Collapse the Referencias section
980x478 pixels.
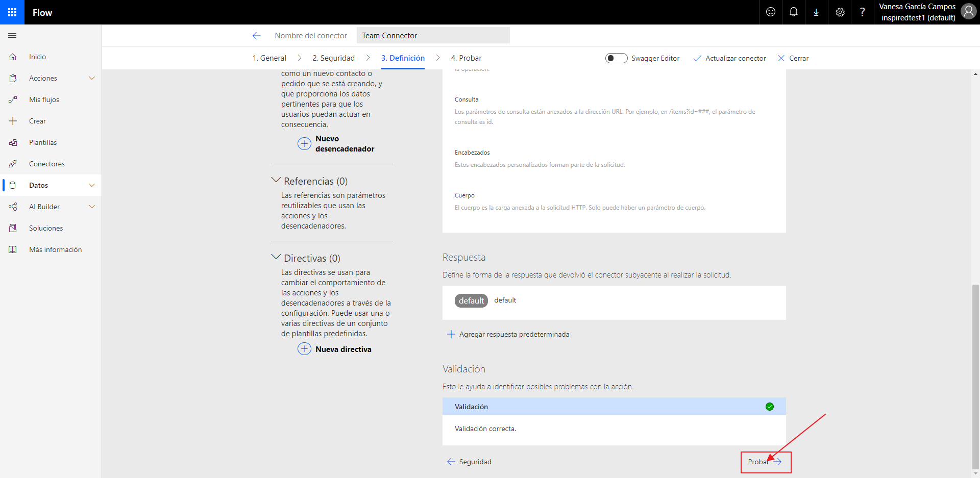(x=276, y=181)
